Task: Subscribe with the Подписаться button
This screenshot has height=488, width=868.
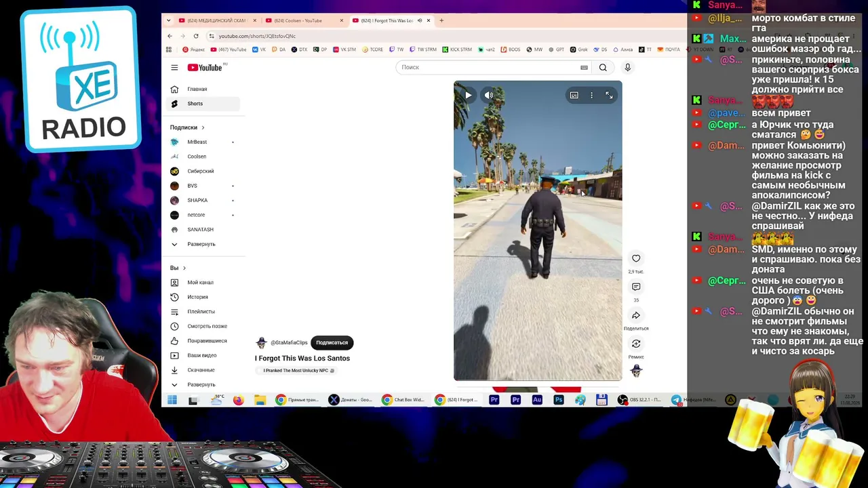Action: [332, 343]
